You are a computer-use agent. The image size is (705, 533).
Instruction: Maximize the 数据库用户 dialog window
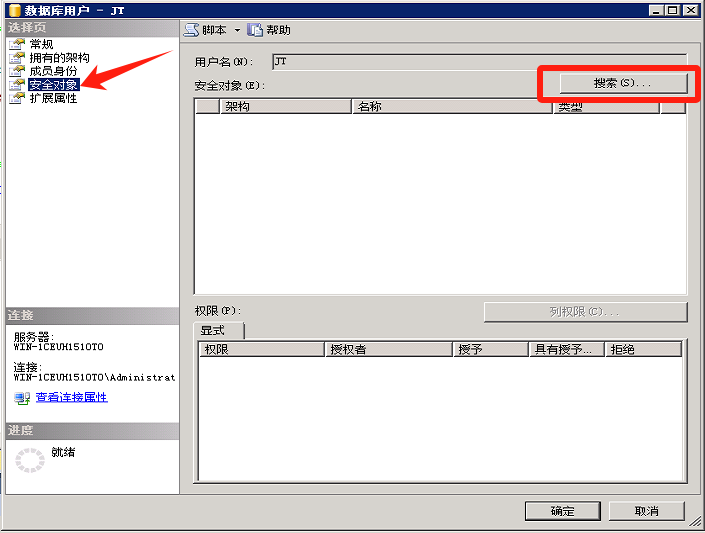click(x=673, y=10)
